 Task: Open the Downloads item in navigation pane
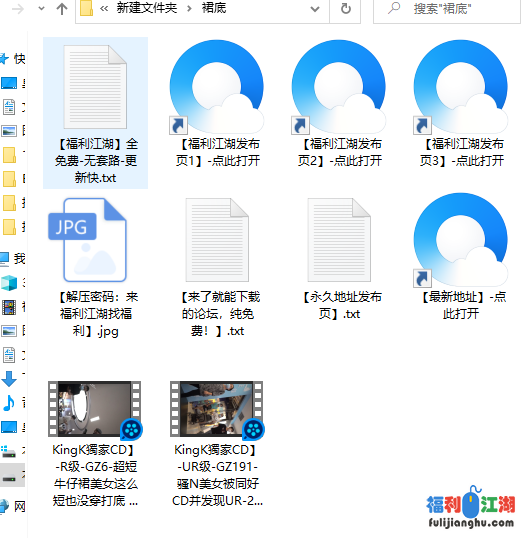(9, 378)
